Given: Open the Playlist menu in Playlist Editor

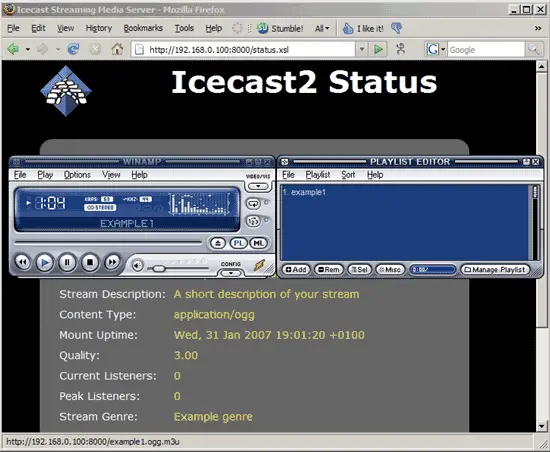Looking at the screenshot, I should [x=318, y=175].
